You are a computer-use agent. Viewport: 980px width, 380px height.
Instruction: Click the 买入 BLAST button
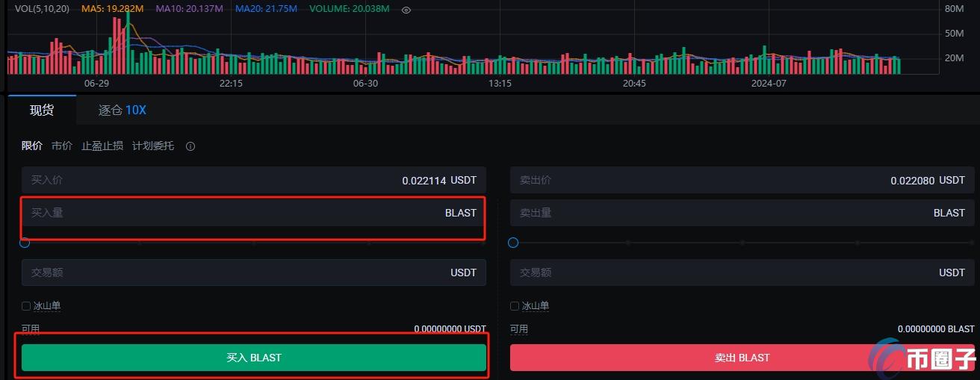[254, 358]
